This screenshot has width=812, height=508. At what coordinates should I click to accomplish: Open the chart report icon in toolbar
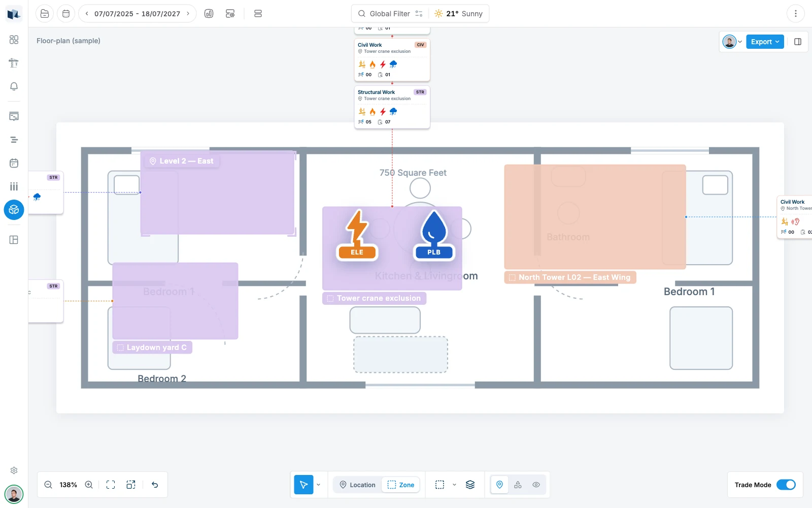(x=209, y=14)
